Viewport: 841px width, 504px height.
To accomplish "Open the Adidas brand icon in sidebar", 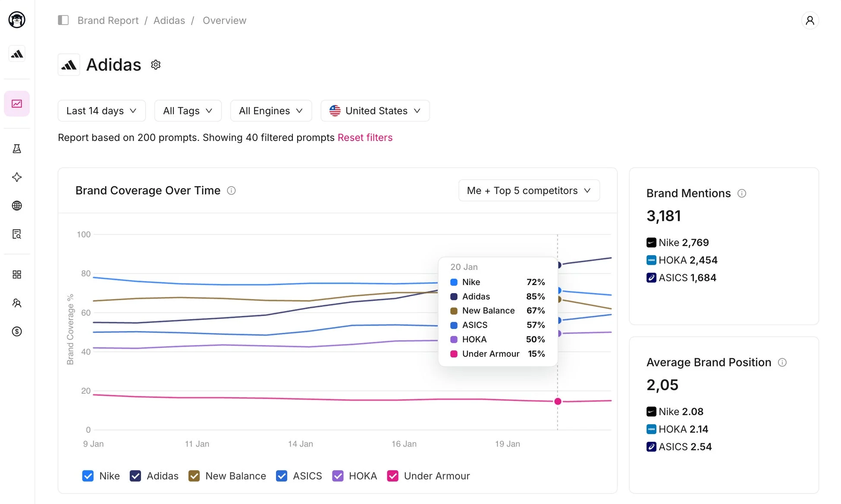I will (x=17, y=54).
